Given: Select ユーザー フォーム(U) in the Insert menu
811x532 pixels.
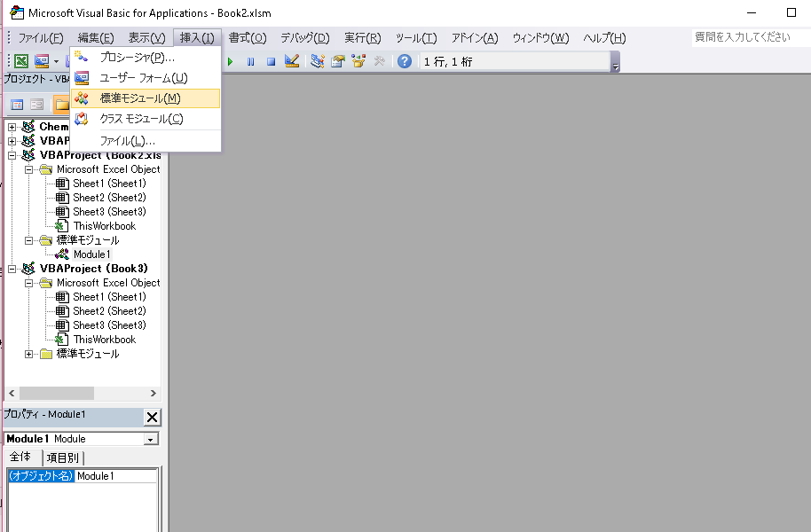Looking at the screenshot, I should point(143,78).
